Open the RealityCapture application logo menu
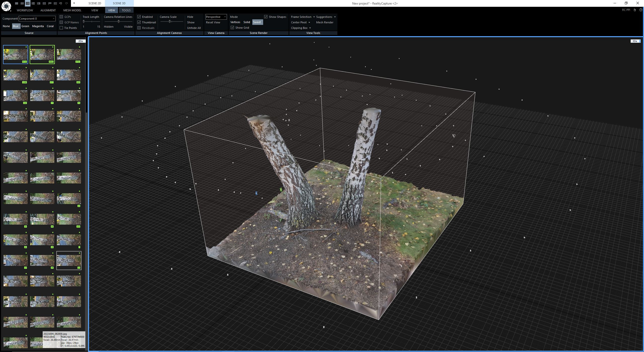This screenshot has height=352, width=644. pos(7,7)
